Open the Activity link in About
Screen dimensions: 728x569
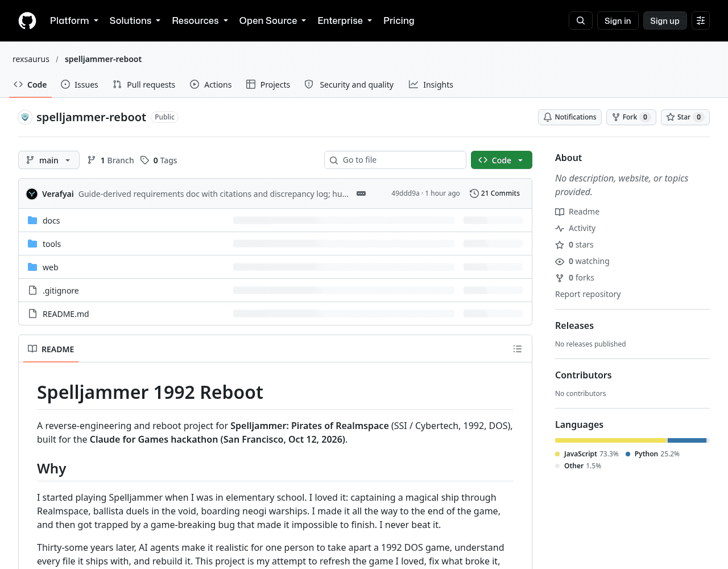pyautogui.click(x=576, y=228)
